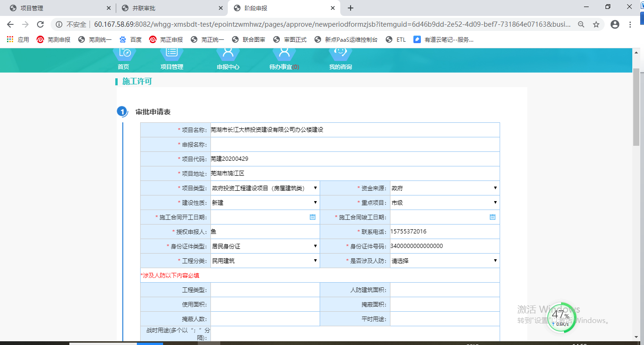Viewport: 644px width, 345px height.
Task: Click the 人防建筑面积 input field
Action: pos(444,290)
